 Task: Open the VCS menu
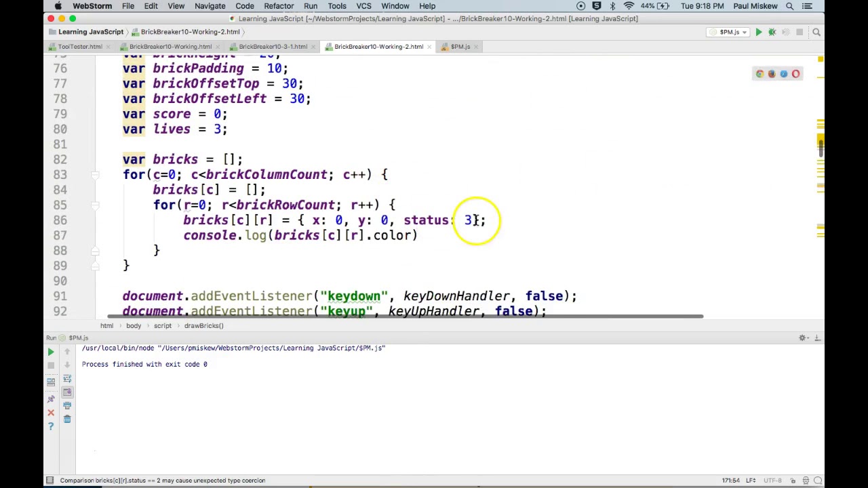tap(363, 6)
